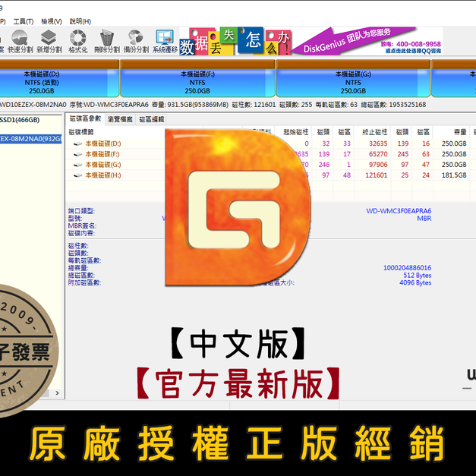Switch to the 瀏覽檔案 tab
This screenshot has height=476, width=476.
[120, 119]
